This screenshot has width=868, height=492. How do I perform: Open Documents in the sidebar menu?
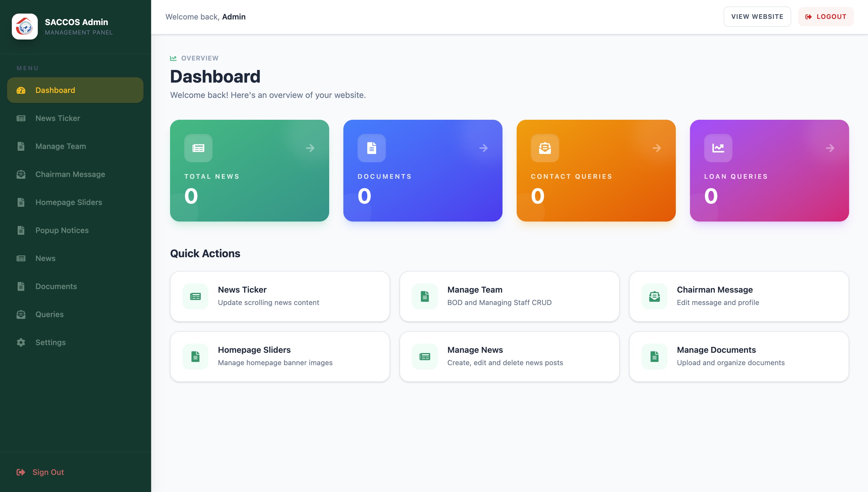pyautogui.click(x=75, y=286)
